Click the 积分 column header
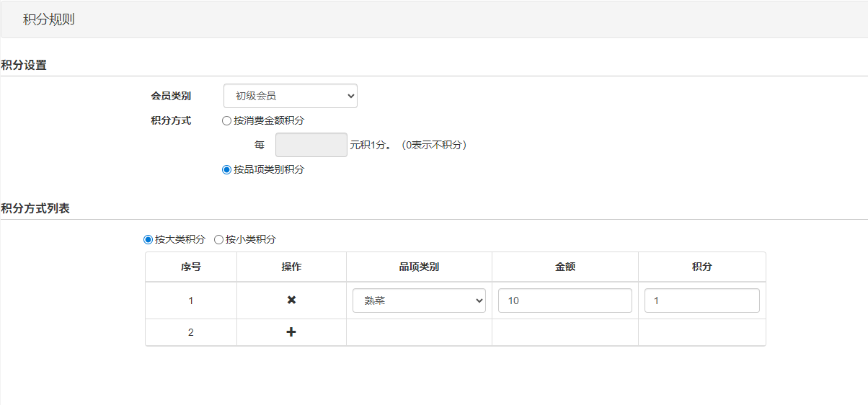This screenshot has width=868, height=405. pyautogui.click(x=701, y=267)
